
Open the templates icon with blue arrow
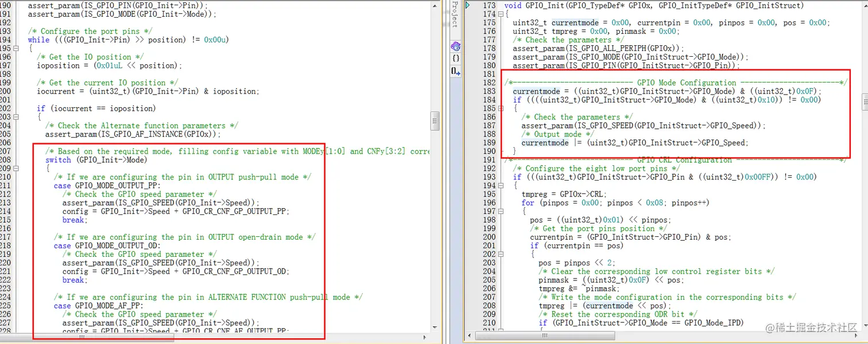[x=455, y=71]
